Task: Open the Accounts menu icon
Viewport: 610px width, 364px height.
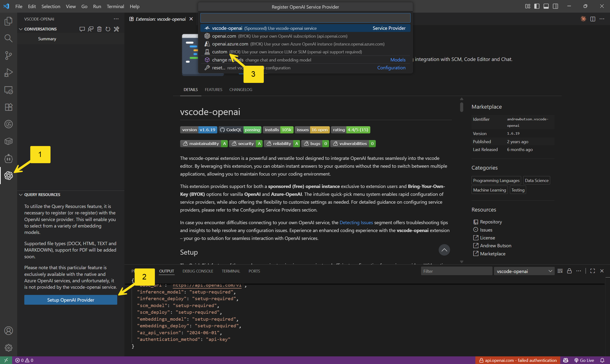Action: point(9,330)
